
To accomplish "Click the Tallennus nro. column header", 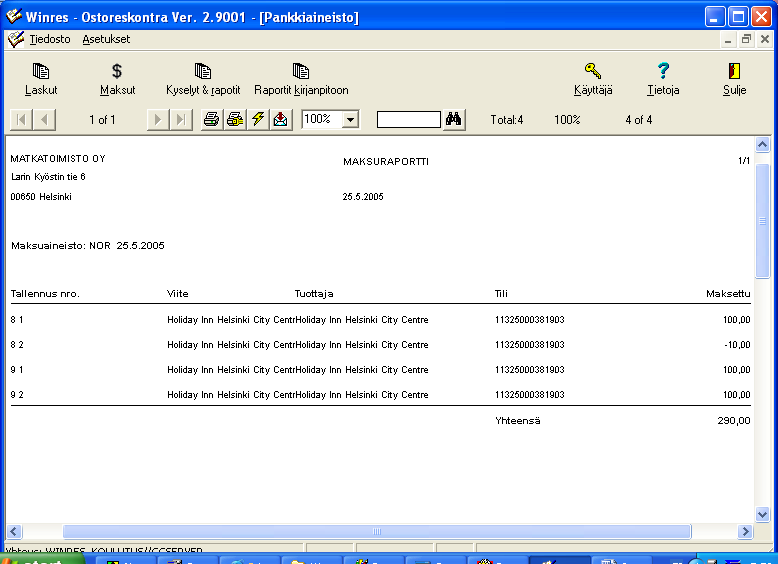I will coord(45,294).
